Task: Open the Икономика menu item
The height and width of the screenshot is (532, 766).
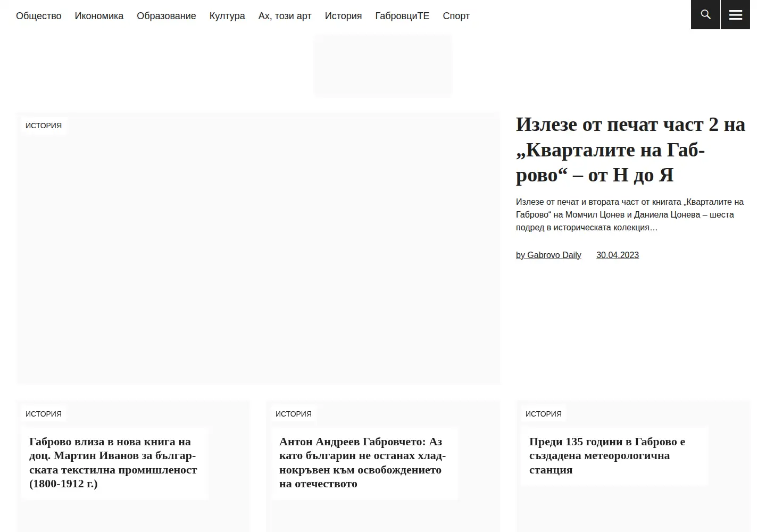Action: click(x=99, y=16)
